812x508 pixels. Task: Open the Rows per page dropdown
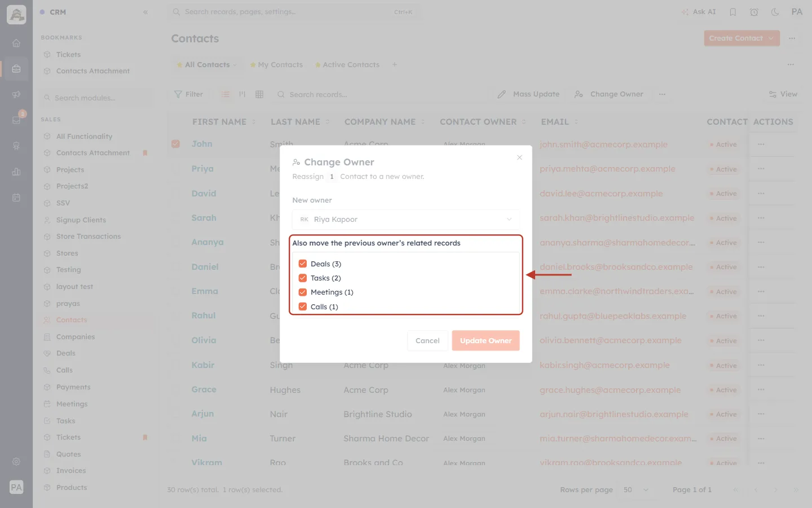pyautogui.click(x=636, y=490)
